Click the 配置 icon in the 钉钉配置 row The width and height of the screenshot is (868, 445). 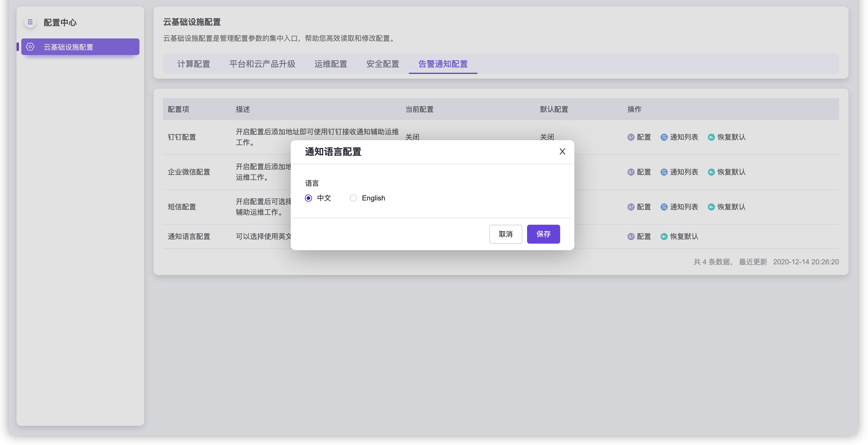[x=631, y=137]
